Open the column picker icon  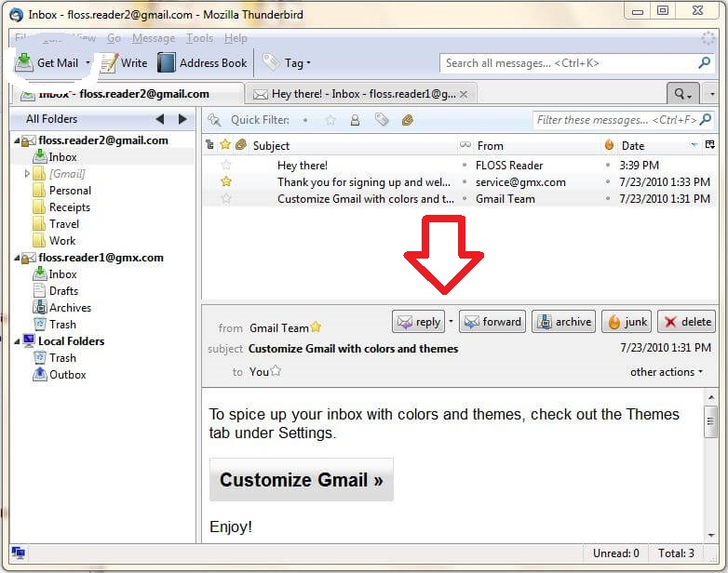click(710, 145)
